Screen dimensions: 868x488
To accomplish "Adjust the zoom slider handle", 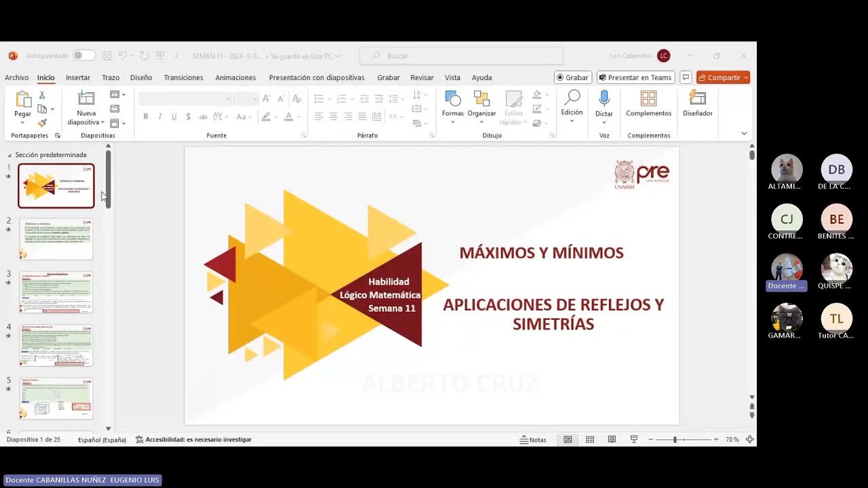I will coord(675,440).
